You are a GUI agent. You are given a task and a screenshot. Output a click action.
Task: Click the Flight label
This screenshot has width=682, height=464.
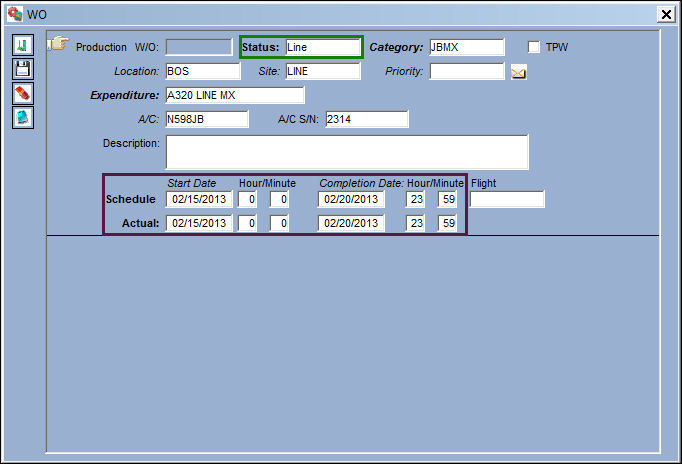[x=483, y=184]
